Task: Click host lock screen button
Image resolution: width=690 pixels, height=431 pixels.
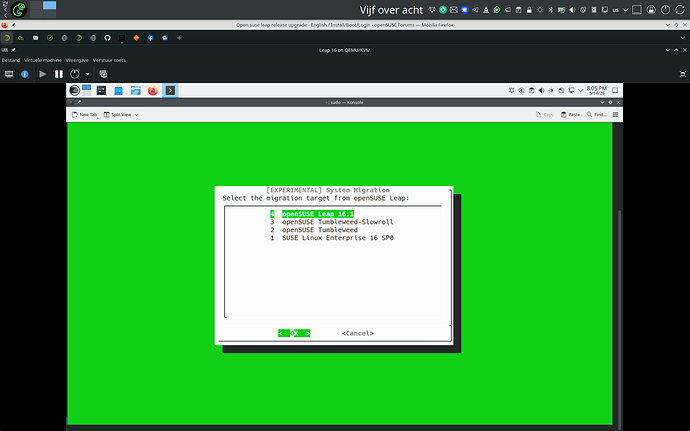Action: pyautogui.click(x=651, y=10)
